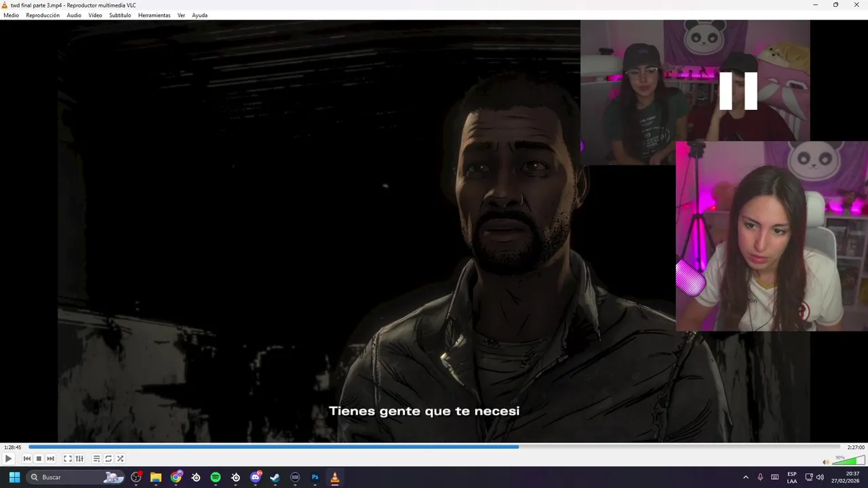Open the Herramientas menu

point(154,15)
